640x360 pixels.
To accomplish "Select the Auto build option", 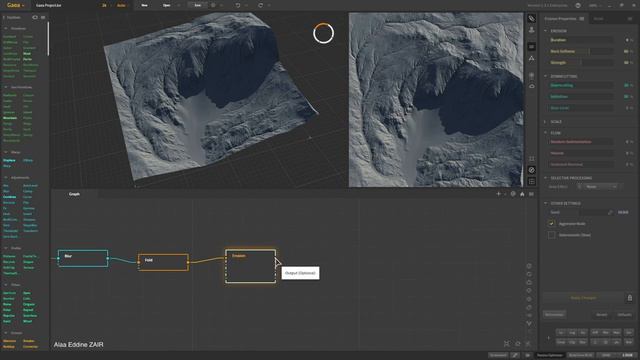I will [x=121, y=5].
